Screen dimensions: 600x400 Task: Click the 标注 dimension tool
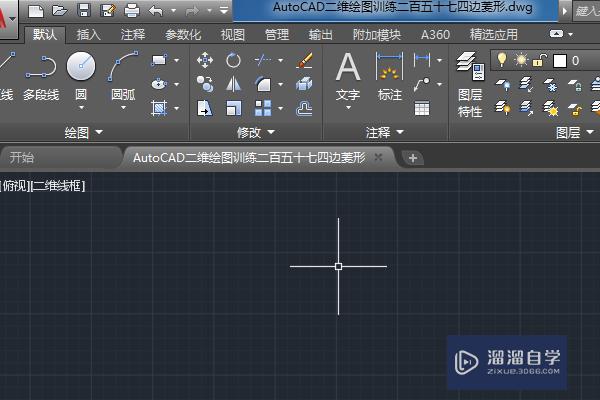[x=390, y=77]
